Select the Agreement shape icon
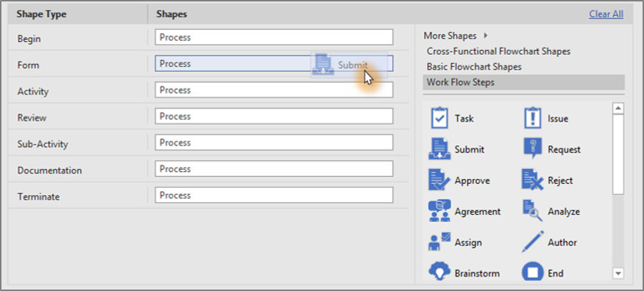 439,211
